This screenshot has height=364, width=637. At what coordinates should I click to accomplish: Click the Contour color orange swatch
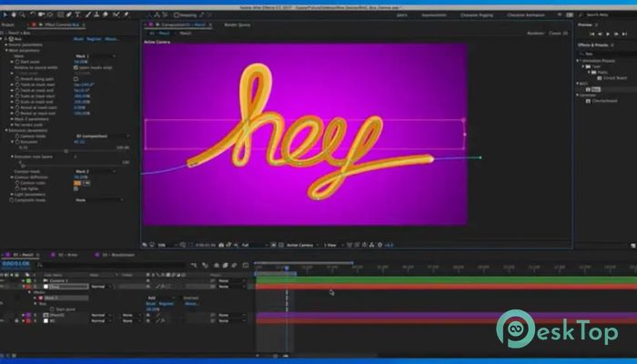[77, 183]
